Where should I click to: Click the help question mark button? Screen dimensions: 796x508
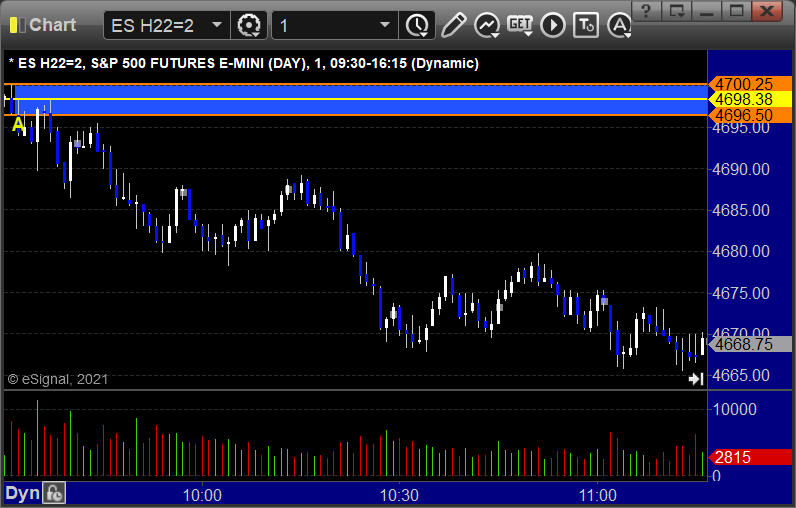pyautogui.click(x=646, y=11)
